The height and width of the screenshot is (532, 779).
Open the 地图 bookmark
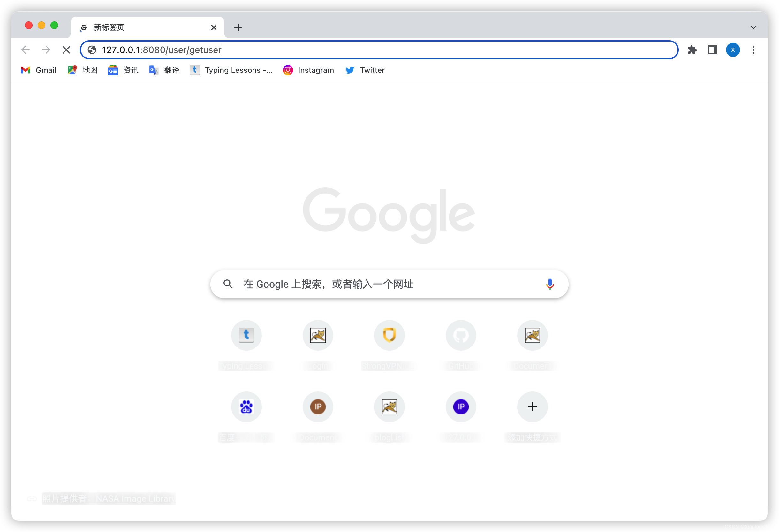click(82, 70)
